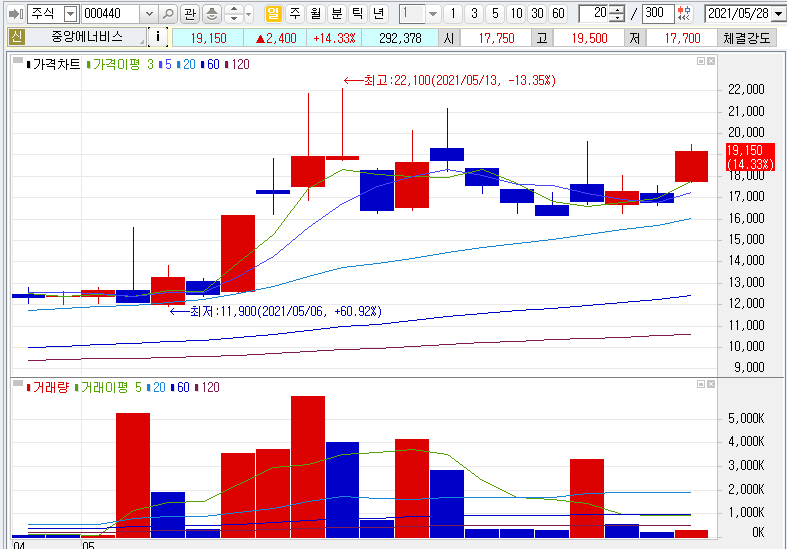Viewport: 787px width, 549px height.
Task: Click the price MA 5 legend entry
Action: 166,64
